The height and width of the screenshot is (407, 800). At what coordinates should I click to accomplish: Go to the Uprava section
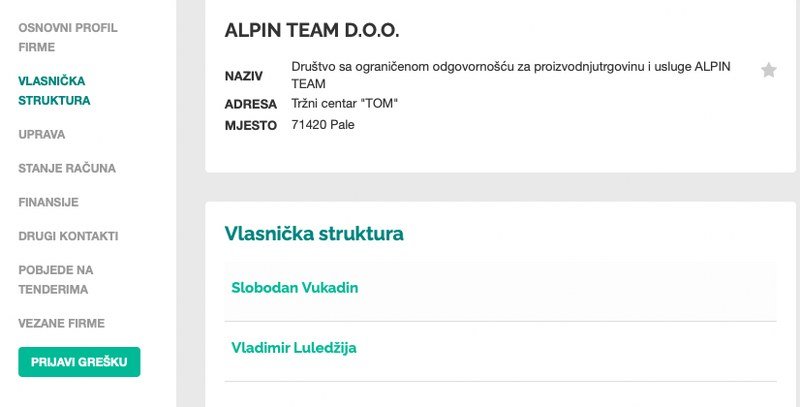(x=42, y=134)
